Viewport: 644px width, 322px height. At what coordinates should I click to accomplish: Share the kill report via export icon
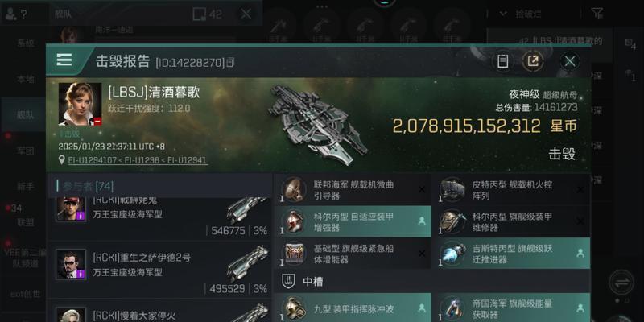[x=533, y=62]
